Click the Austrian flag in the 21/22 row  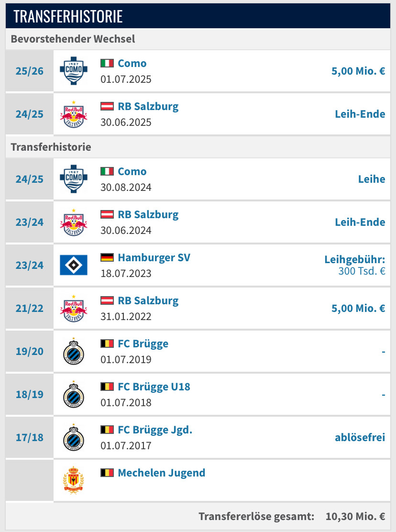(107, 300)
